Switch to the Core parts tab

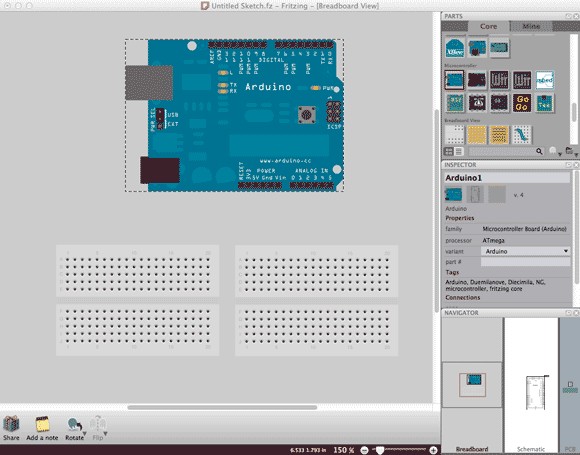click(x=488, y=26)
